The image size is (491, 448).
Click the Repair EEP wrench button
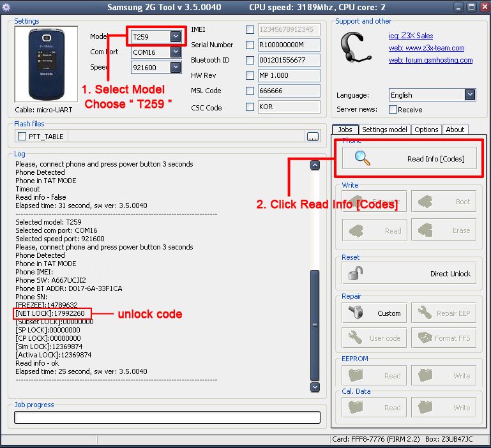pos(444,313)
